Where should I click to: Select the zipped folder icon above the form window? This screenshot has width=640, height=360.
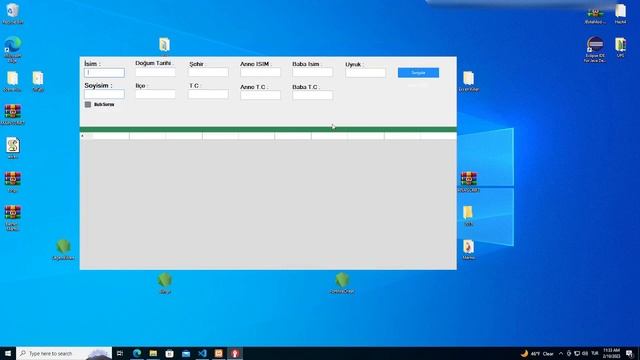[164, 45]
